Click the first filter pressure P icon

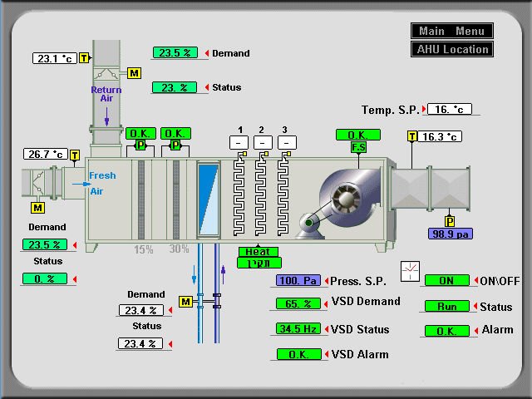(x=140, y=145)
